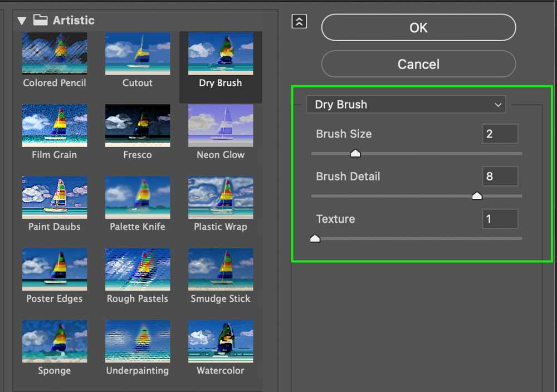
Task: Choose the Paint Daubs filter thumbnail
Action: pos(55,198)
